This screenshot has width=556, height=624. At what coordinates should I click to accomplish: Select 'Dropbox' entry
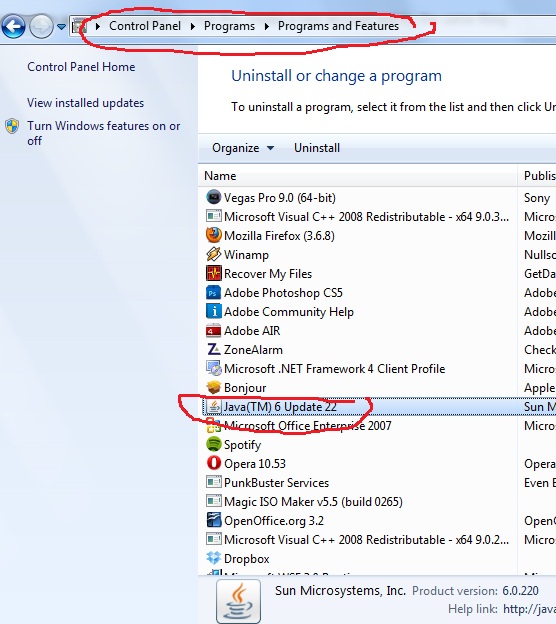click(247, 559)
